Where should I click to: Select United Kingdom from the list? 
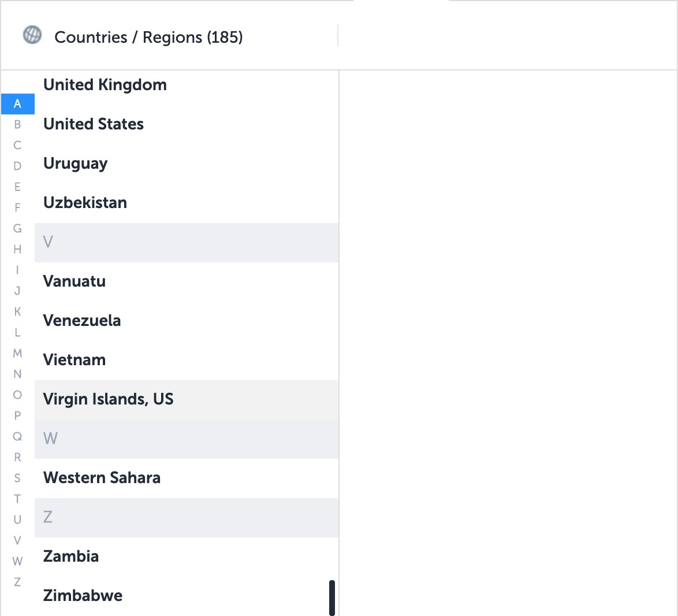105,84
